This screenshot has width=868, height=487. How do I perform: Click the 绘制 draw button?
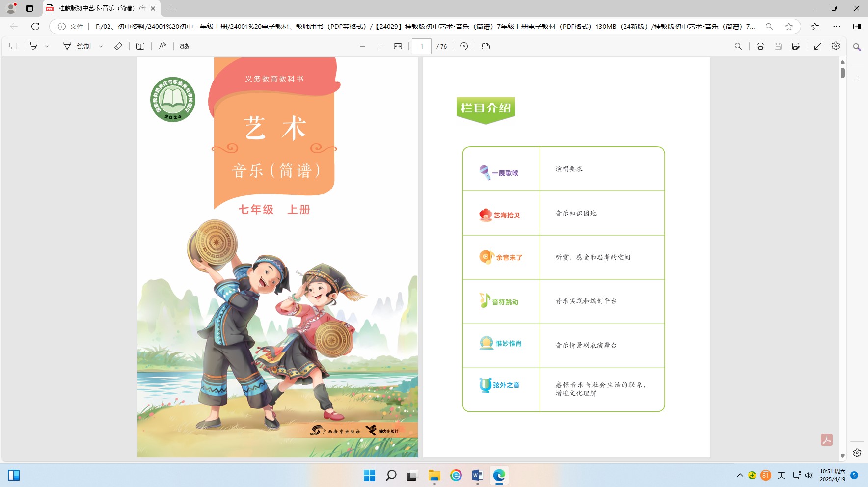[78, 46]
